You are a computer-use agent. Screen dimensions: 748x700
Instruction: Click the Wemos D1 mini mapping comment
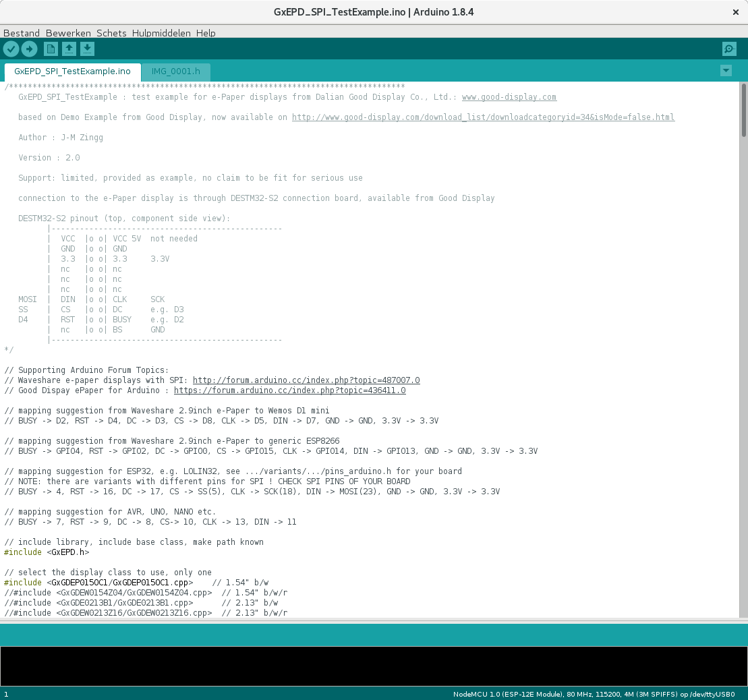click(x=167, y=411)
